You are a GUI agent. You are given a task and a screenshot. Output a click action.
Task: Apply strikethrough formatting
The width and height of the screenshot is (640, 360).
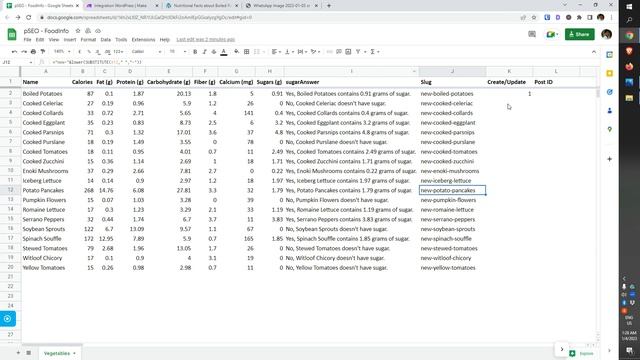coord(214,52)
